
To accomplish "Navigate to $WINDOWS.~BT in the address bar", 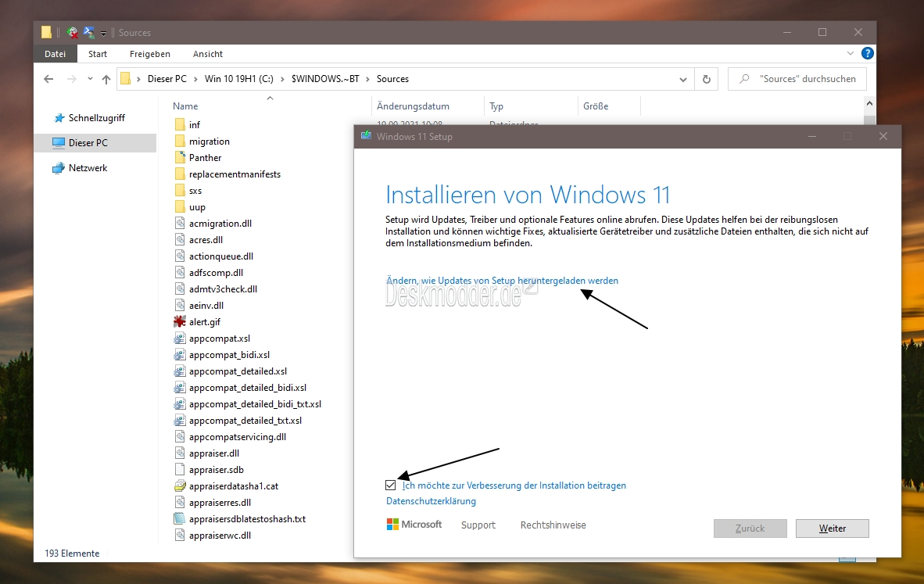I will (x=325, y=79).
